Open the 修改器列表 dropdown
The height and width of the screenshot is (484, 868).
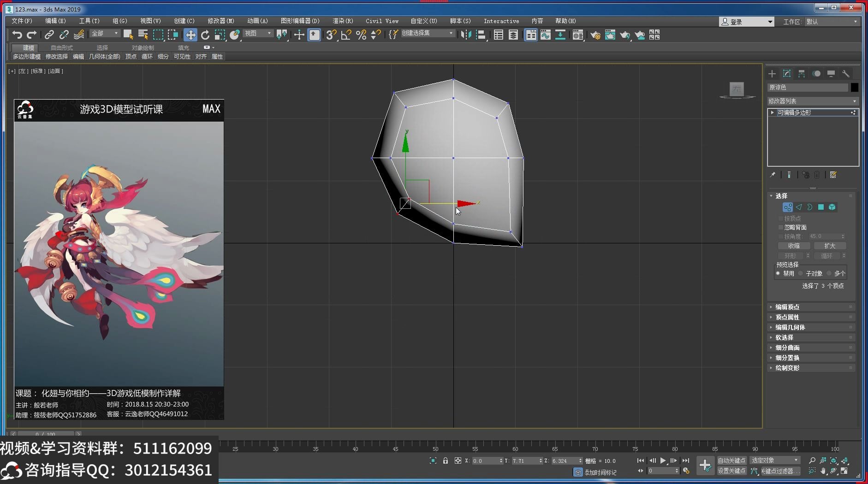pos(812,100)
